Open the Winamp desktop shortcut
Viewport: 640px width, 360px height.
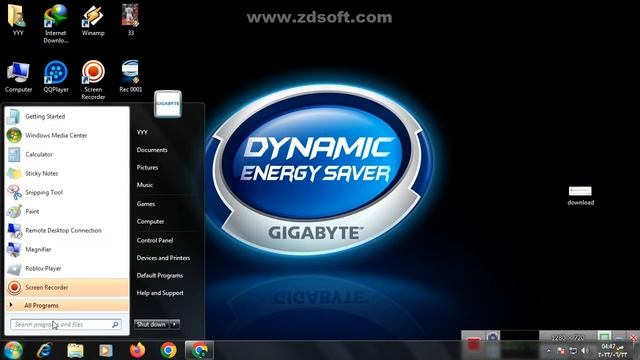click(93, 19)
